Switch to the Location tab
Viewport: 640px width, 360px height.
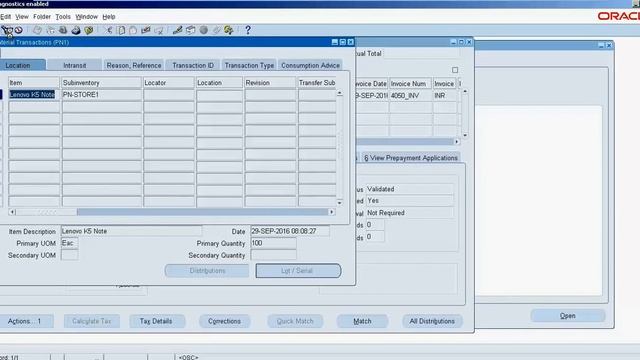click(22, 65)
